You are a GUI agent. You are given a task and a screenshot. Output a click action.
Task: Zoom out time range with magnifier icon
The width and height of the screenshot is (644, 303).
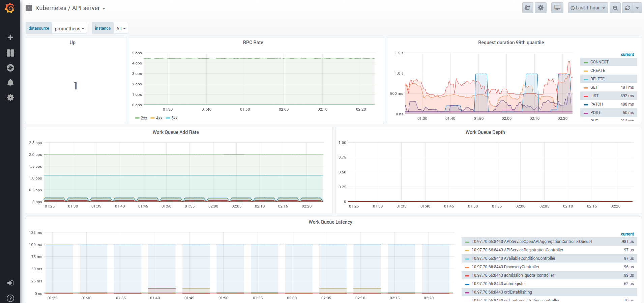(615, 8)
